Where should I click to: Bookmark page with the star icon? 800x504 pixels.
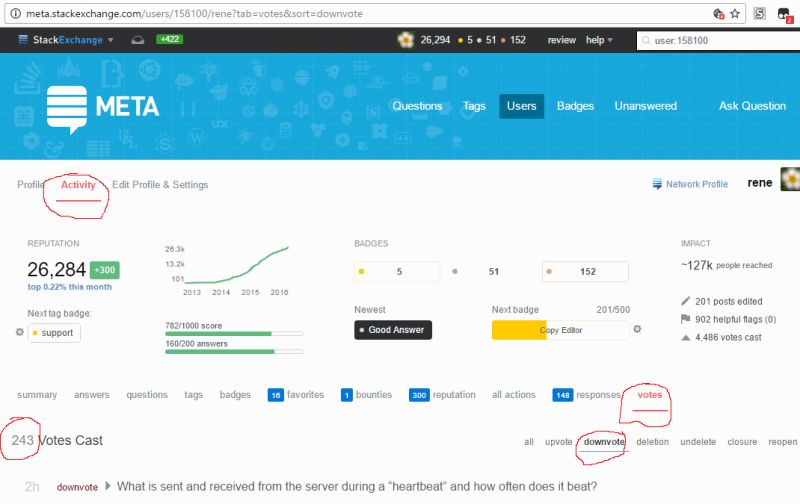735,14
